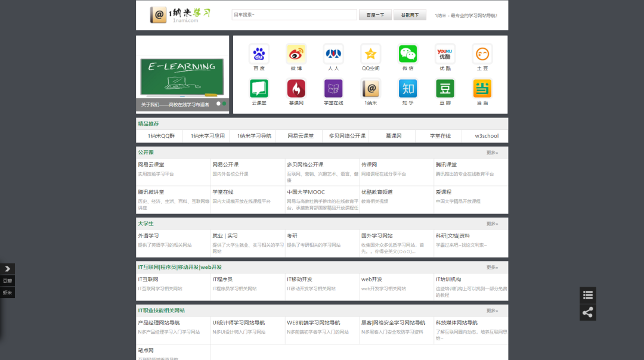
Task: Open the 豆瓣 Douban icon
Action: coord(445,88)
